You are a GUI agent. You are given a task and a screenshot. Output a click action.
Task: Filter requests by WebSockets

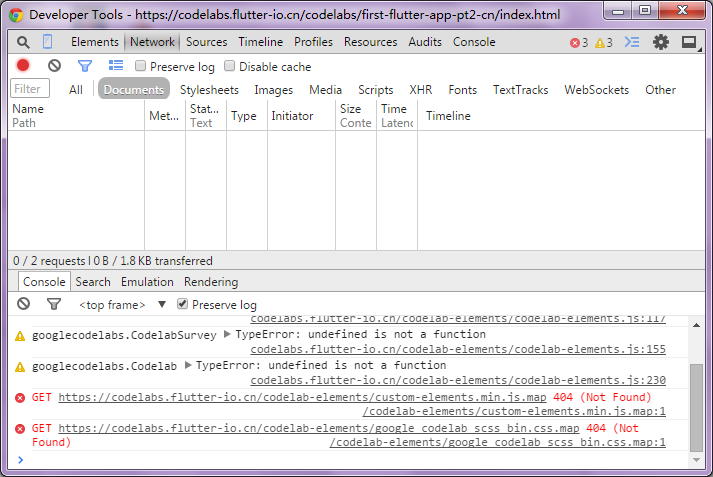597,90
